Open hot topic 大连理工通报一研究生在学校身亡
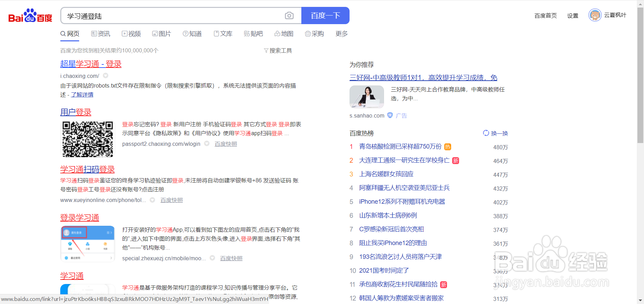 [x=404, y=160]
